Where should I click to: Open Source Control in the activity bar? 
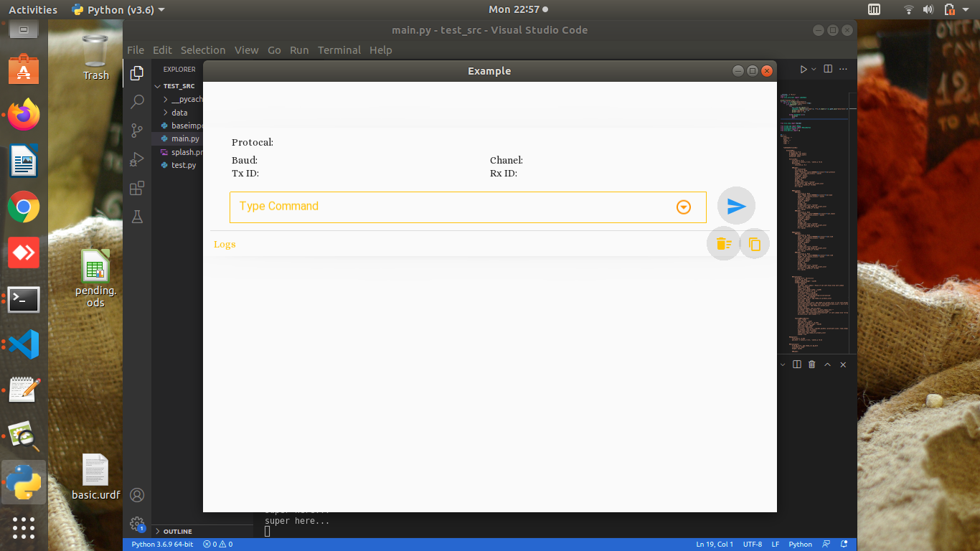136,131
